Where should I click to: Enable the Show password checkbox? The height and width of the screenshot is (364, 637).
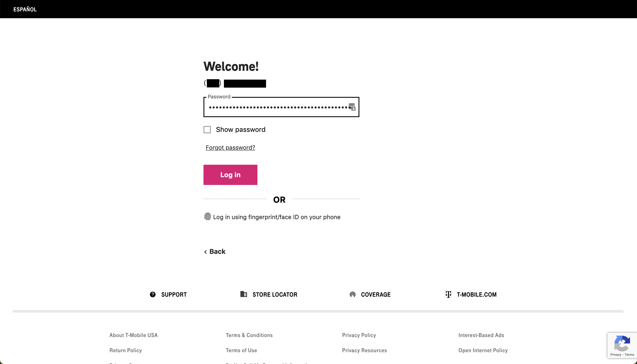207,130
